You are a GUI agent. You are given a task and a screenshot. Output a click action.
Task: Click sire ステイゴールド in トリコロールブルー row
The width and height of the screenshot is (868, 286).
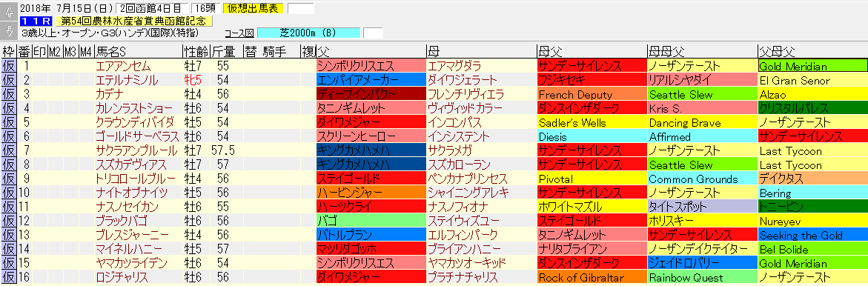pos(371,179)
